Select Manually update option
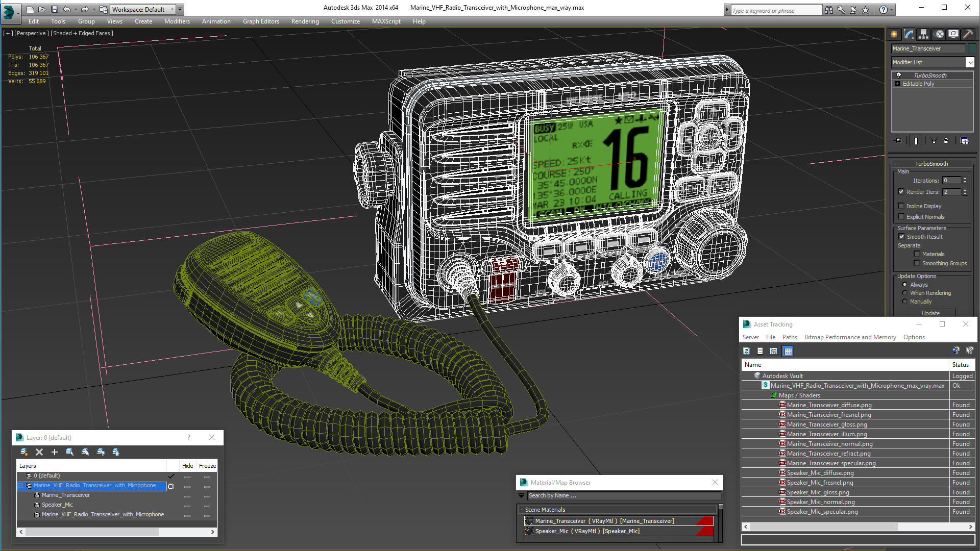This screenshot has width=980, height=551. (905, 302)
